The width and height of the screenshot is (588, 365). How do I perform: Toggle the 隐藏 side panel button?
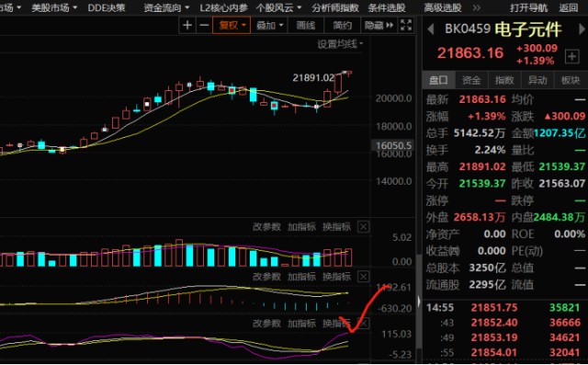click(x=379, y=26)
